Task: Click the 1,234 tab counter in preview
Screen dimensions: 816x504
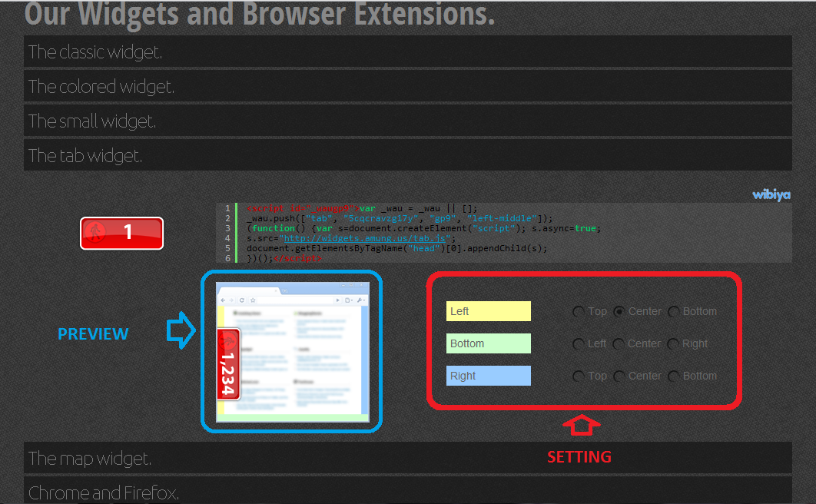Action: (x=228, y=364)
